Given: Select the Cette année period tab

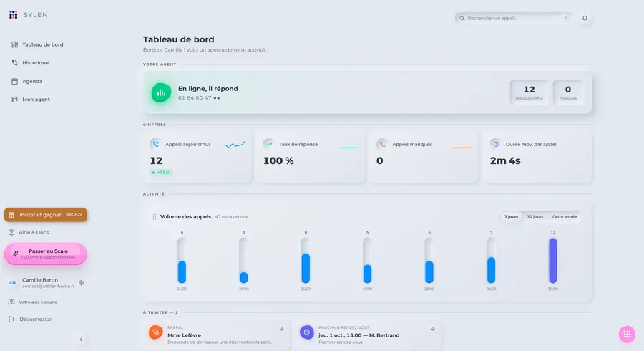Looking at the screenshot, I should coord(565,216).
